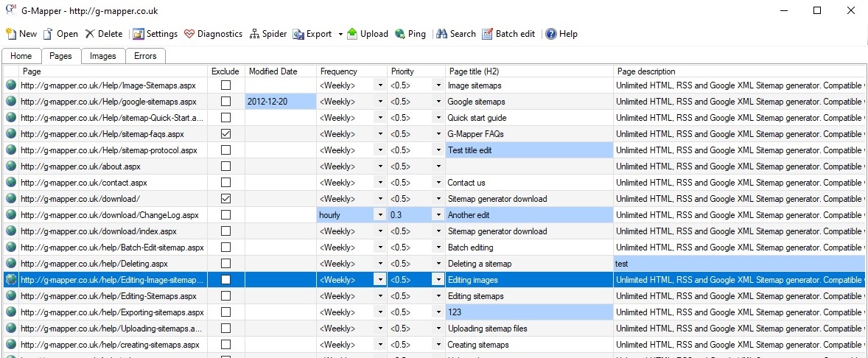The width and height of the screenshot is (868, 358).
Task: Run Diagnostics from the toolbar
Action: click(x=189, y=34)
